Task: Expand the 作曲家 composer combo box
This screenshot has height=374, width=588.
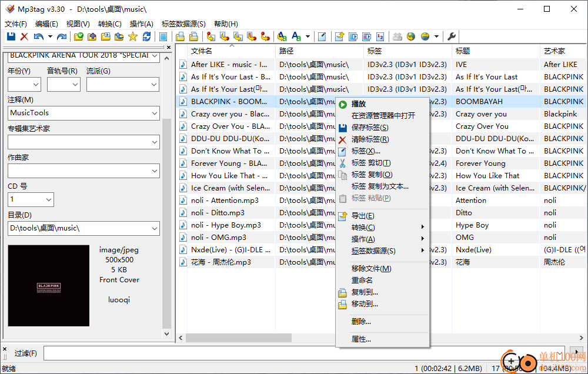Action: pos(155,171)
